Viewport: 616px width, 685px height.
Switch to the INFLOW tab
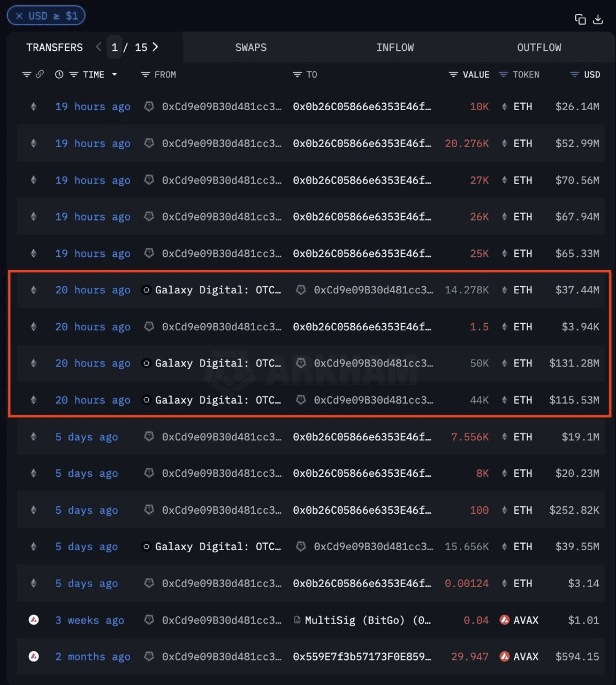tap(395, 47)
